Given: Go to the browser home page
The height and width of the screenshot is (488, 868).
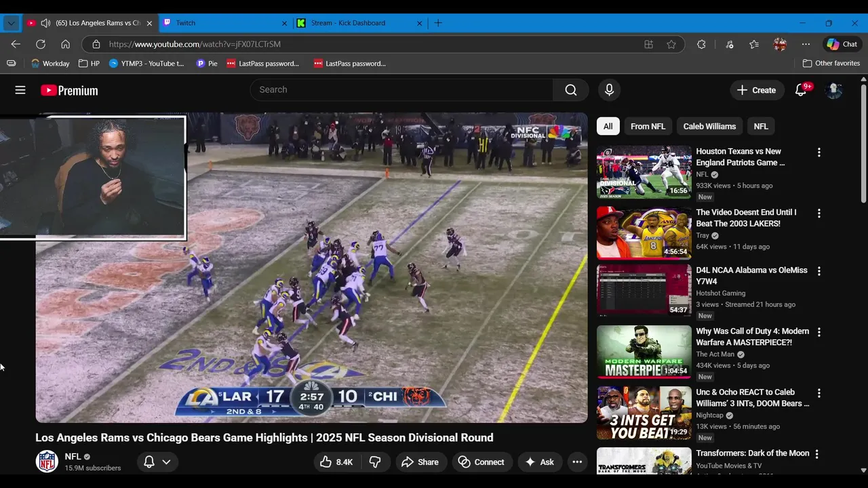Looking at the screenshot, I should point(66,44).
